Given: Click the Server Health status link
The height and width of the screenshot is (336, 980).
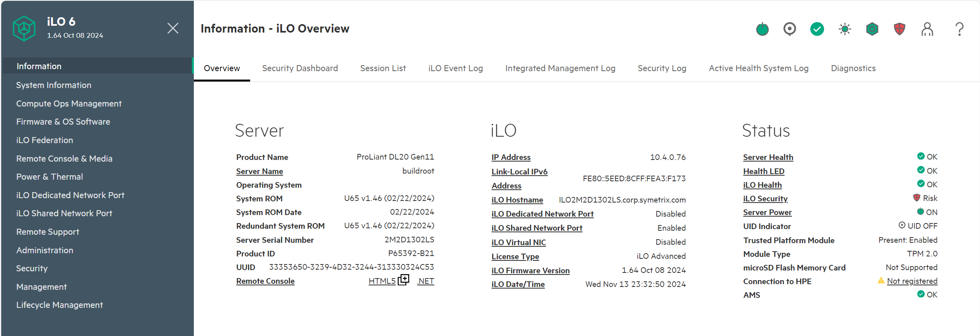Looking at the screenshot, I should point(768,157).
